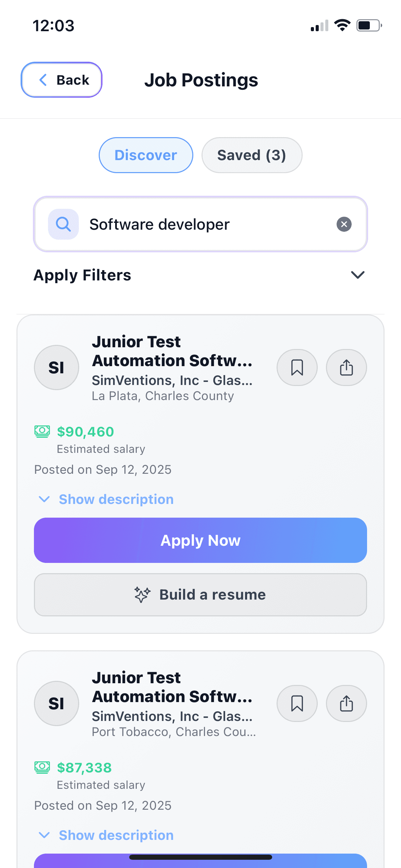Tap the search magnifier icon
This screenshot has height=868, width=401.
[63, 224]
